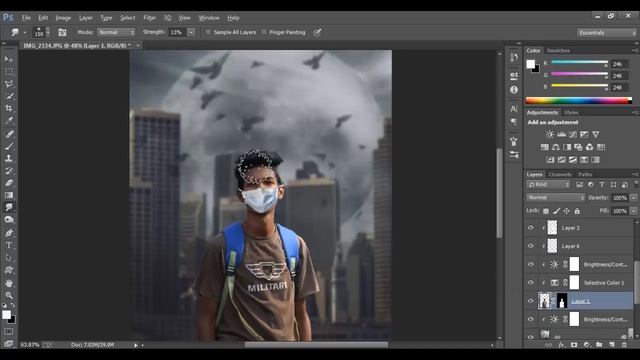The width and height of the screenshot is (640, 360).
Task: Select the Eyedropper tool
Action: pos(9,120)
